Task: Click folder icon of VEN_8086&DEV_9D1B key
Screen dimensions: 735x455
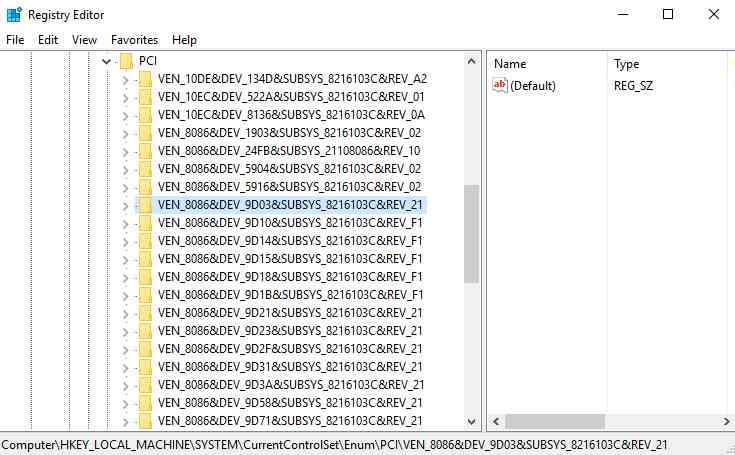Action: pos(145,295)
